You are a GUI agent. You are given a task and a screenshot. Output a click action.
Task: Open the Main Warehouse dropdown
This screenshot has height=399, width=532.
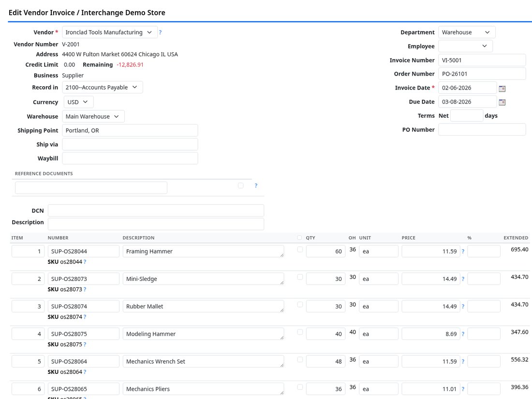tap(93, 117)
